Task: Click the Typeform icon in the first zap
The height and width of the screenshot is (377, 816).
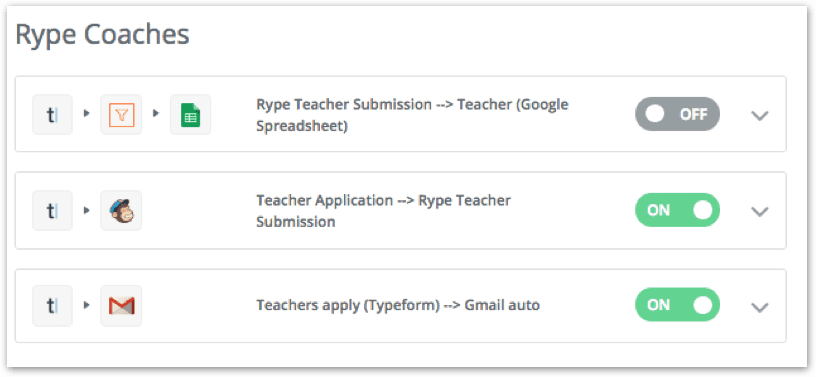Action: point(53,115)
